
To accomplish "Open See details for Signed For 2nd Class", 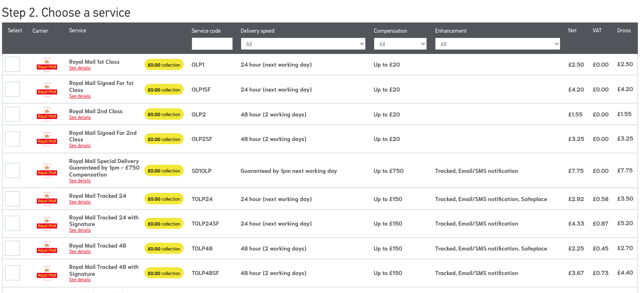I will 80,146.
